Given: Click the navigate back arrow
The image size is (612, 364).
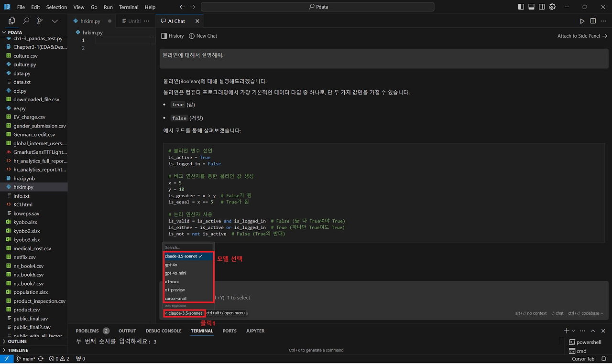Looking at the screenshot, I should [182, 7].
